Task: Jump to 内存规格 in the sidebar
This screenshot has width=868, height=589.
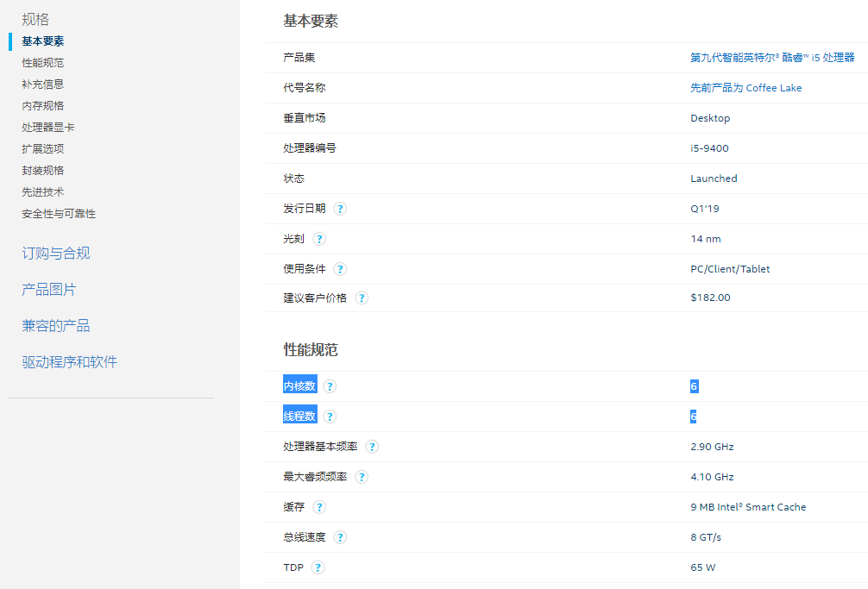Action: click(42, 105)
